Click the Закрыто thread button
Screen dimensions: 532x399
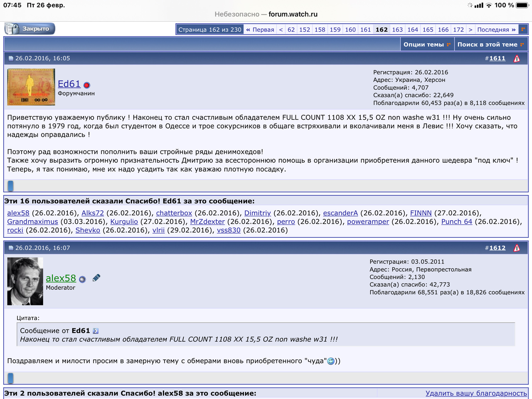[30, 29]
